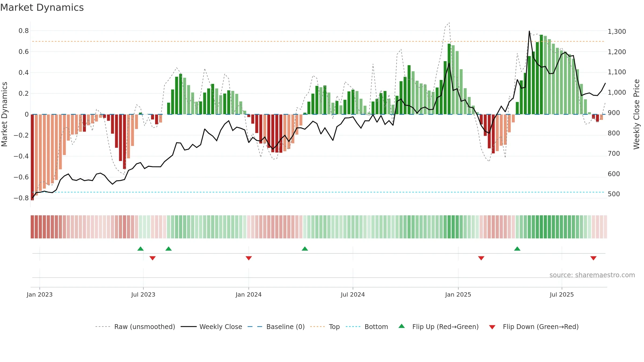Image resolution: width=644 pixels, height=362 pixels.
Task: Click the red flip-down marker in February 2025
Action: [481, 258]
